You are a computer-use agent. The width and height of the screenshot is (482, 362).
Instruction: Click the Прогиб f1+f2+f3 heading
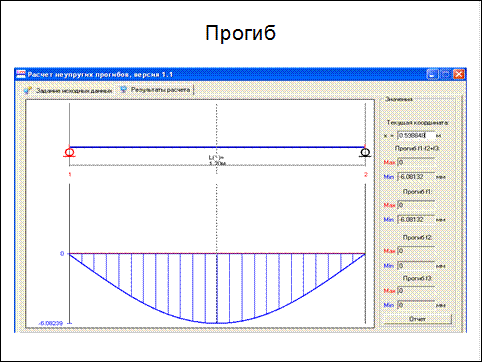coord(417,148)
